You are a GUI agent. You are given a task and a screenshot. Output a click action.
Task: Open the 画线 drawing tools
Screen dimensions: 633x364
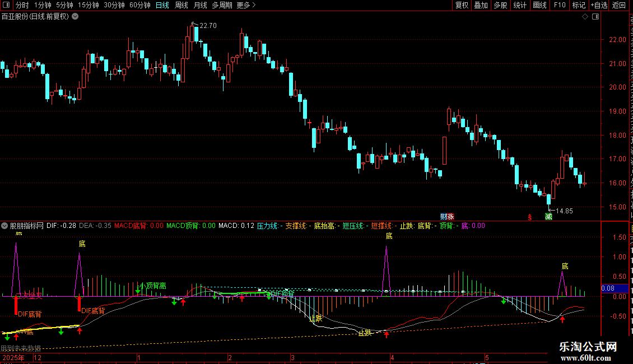[x=539, y=5]
